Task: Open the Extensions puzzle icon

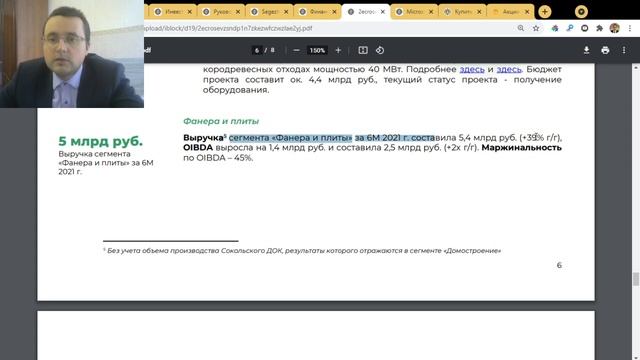Action: (600, 28)
